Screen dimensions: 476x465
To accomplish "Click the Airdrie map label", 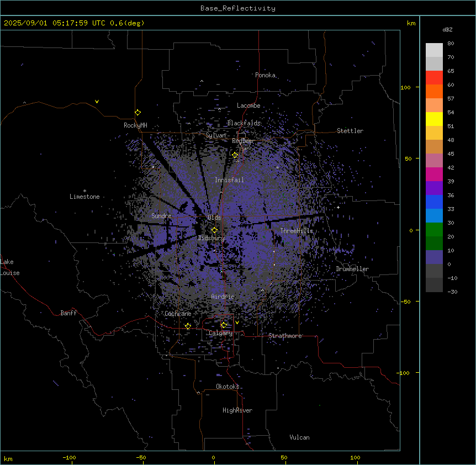I will point(223,297).
